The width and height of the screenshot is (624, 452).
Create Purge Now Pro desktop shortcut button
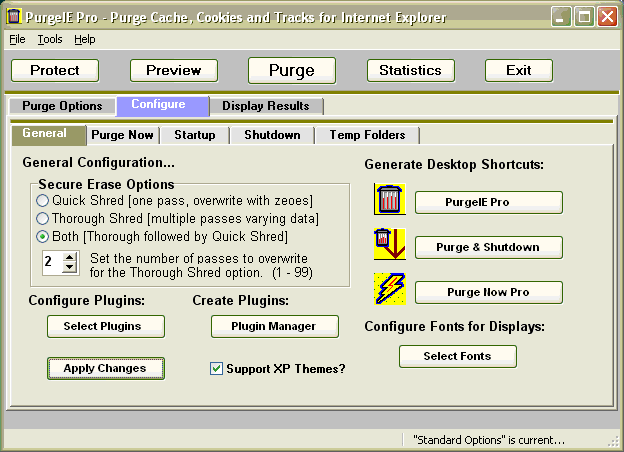coord(489,292)
